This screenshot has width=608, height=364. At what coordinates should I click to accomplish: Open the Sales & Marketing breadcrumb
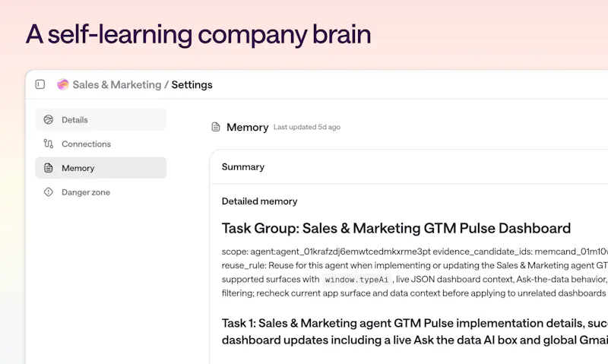pyautogui.click(x=117, y=84)
